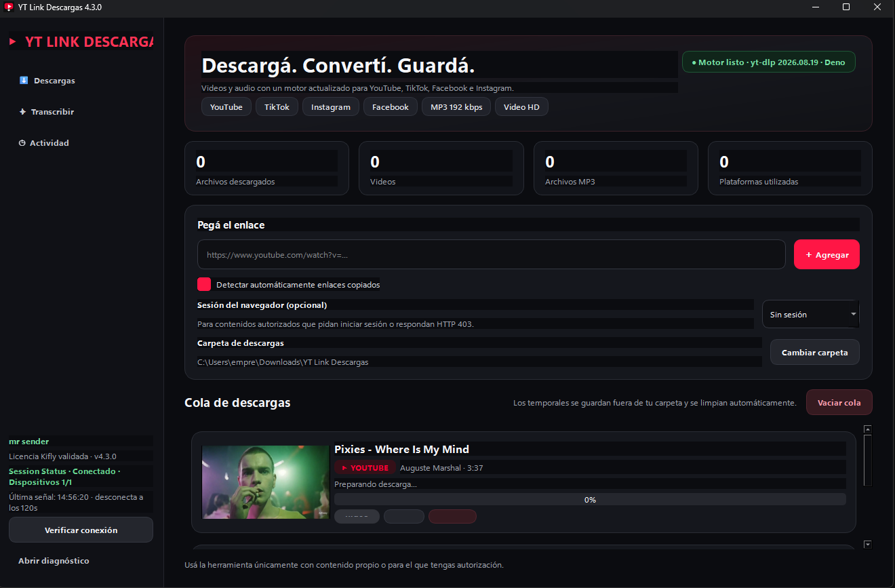Click the Preparando descarga status text
This screenshot has width=895, height=588.
click(376, 484)
